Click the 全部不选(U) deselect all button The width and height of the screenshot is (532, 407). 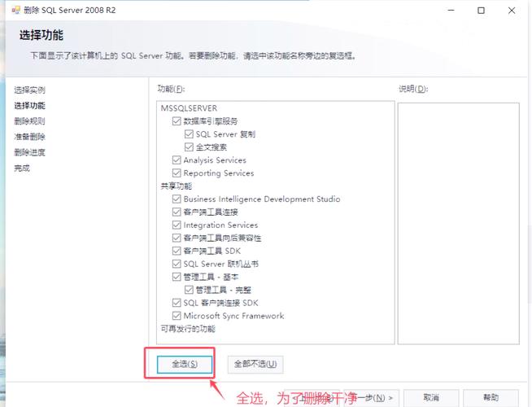255,364
